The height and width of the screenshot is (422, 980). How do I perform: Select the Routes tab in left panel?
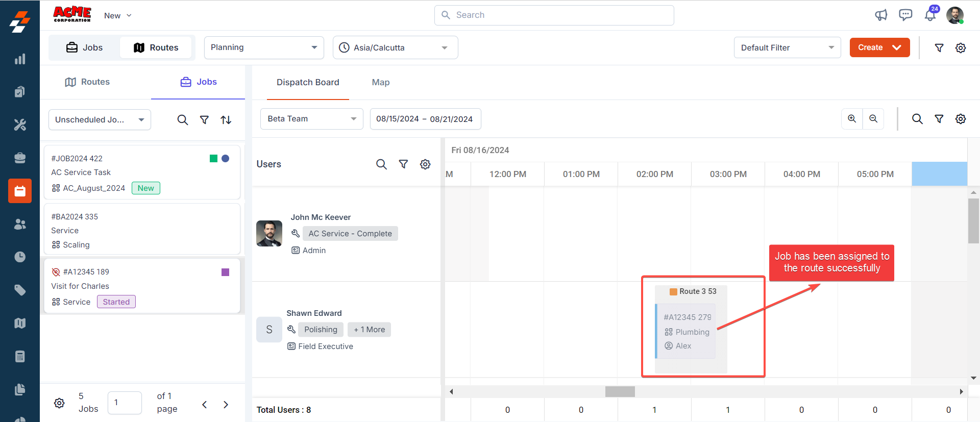tap(87, 82)
